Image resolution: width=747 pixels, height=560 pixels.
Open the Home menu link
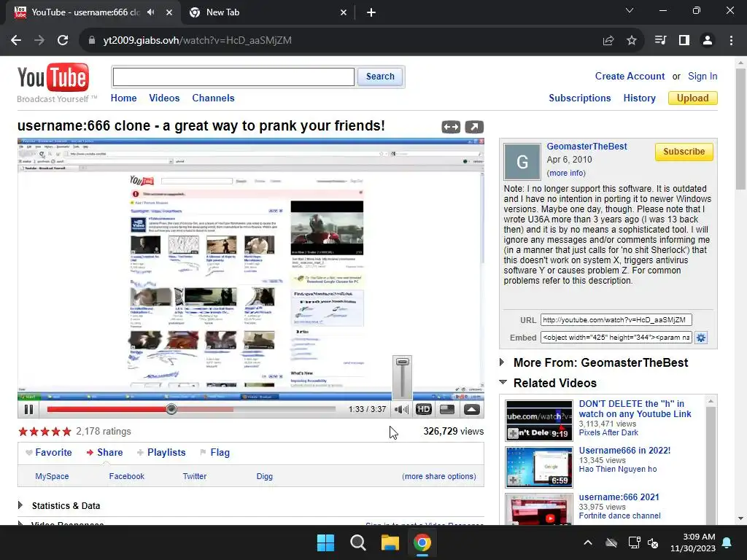click(124, 98)
